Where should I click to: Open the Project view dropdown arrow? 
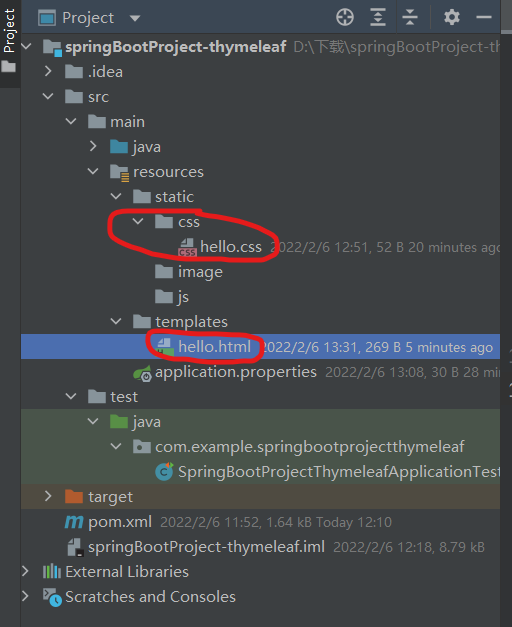135,18
